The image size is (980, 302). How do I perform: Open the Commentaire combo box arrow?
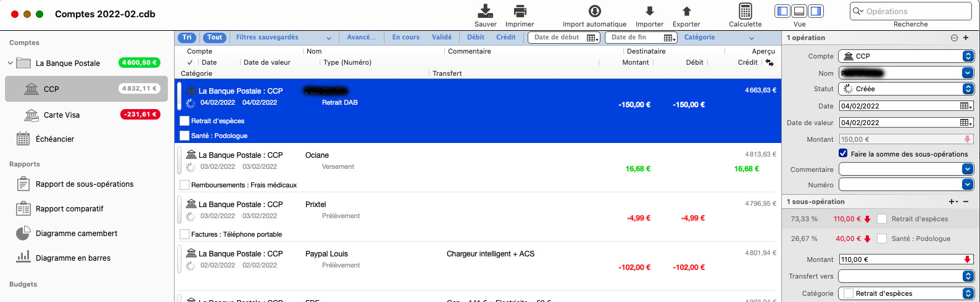pos(967,169)
